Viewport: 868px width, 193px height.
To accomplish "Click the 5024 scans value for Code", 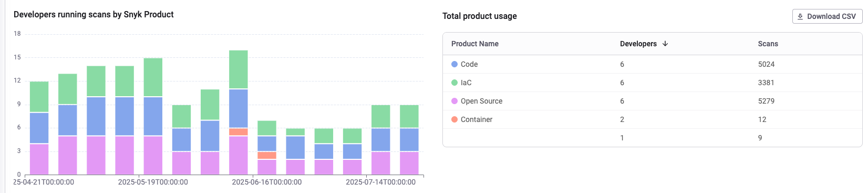I will click(766, 64).
